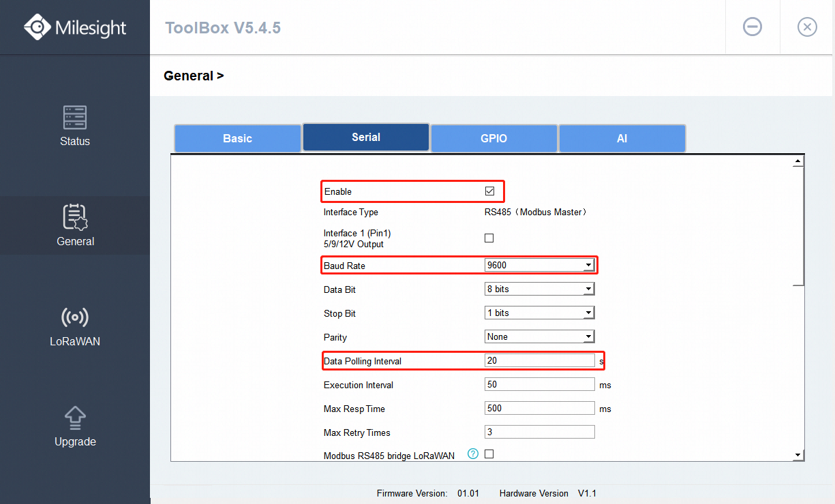Click the Execution Interval field
Image resolution: width=835 pixels, height=504 pixels.
click(540, 384)
